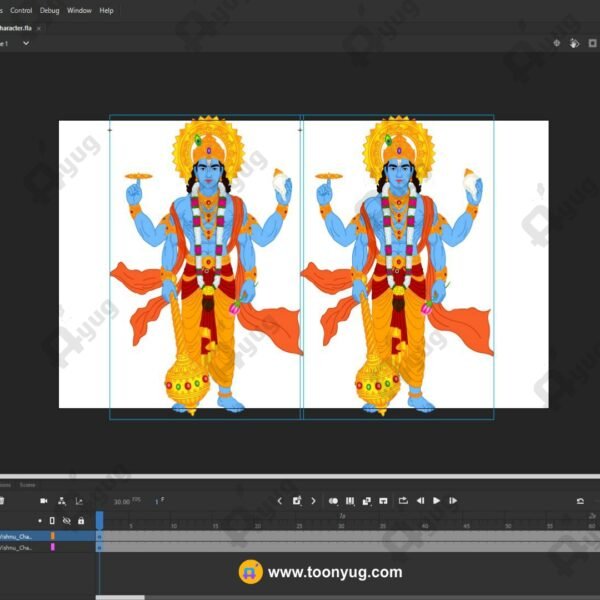This screenshot has width=600, height=600.
Task: Play the timeline animation
Action: (x=436, y=501)
